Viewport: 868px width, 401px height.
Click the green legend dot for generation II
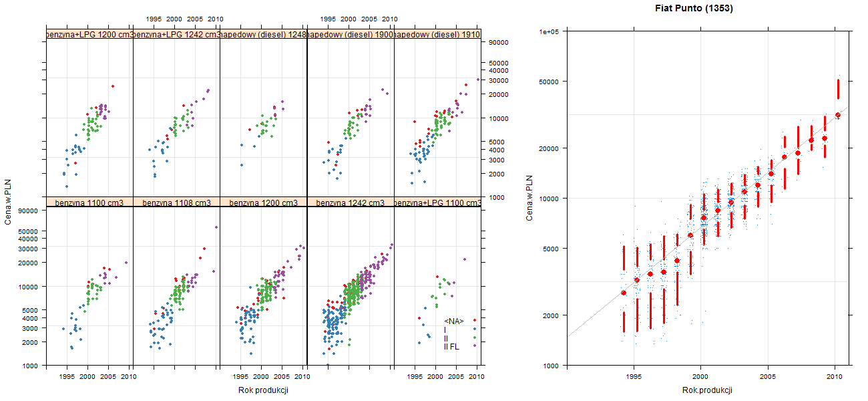(x=475, y=338)
